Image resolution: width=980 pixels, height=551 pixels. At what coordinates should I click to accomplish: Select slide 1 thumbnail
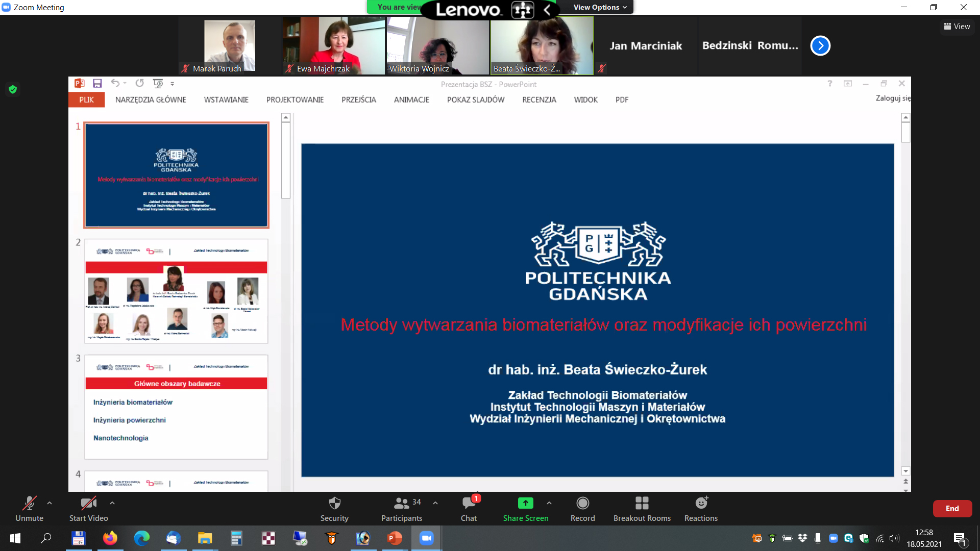pyautogui.click(x=176, y=175)
